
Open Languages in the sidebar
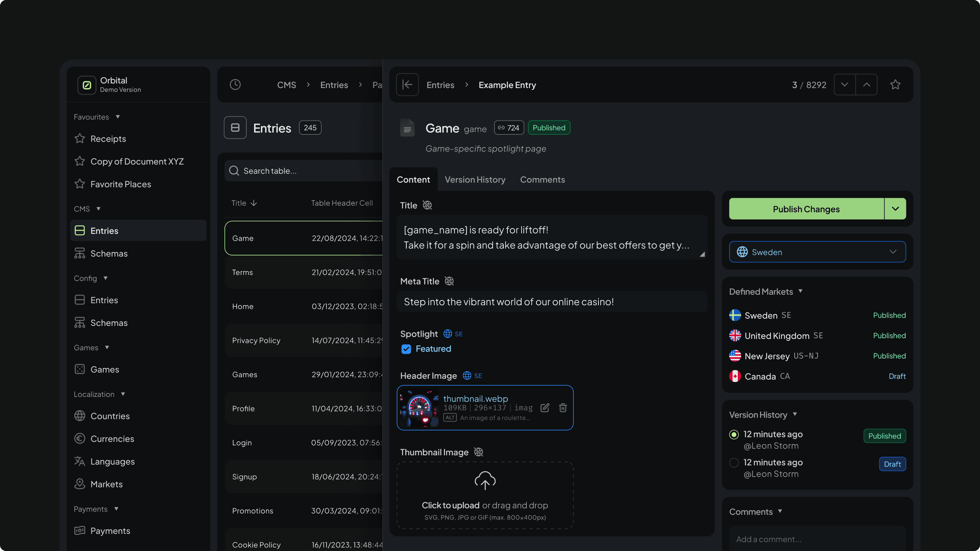[112, 461]
